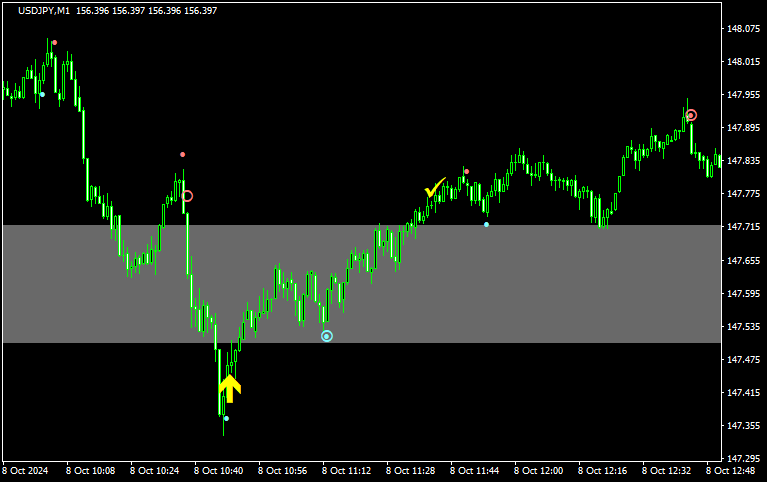This screenshot has width=767, height=482.
Task: Click small red dot at the first chart high
Action: pyautogui.click(x=54, y=43)
